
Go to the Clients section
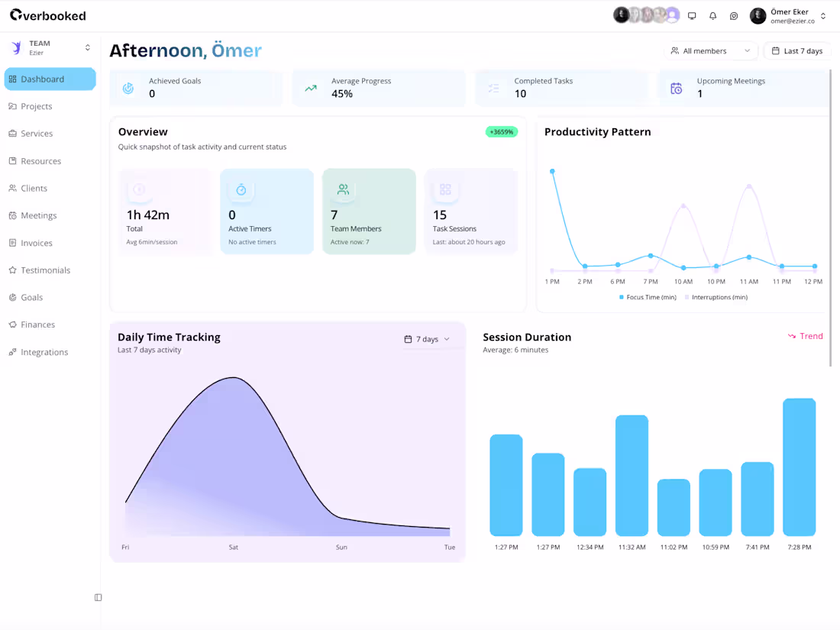35,188
